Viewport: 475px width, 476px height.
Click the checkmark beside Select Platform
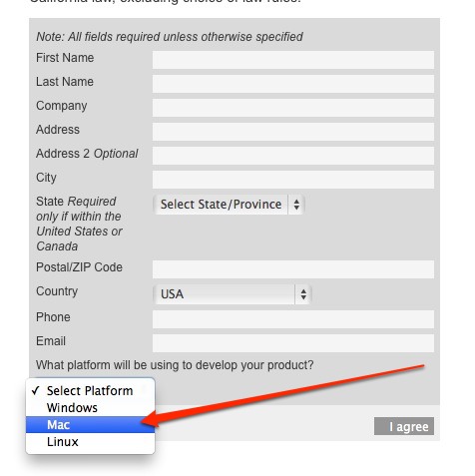coord(36,390)
